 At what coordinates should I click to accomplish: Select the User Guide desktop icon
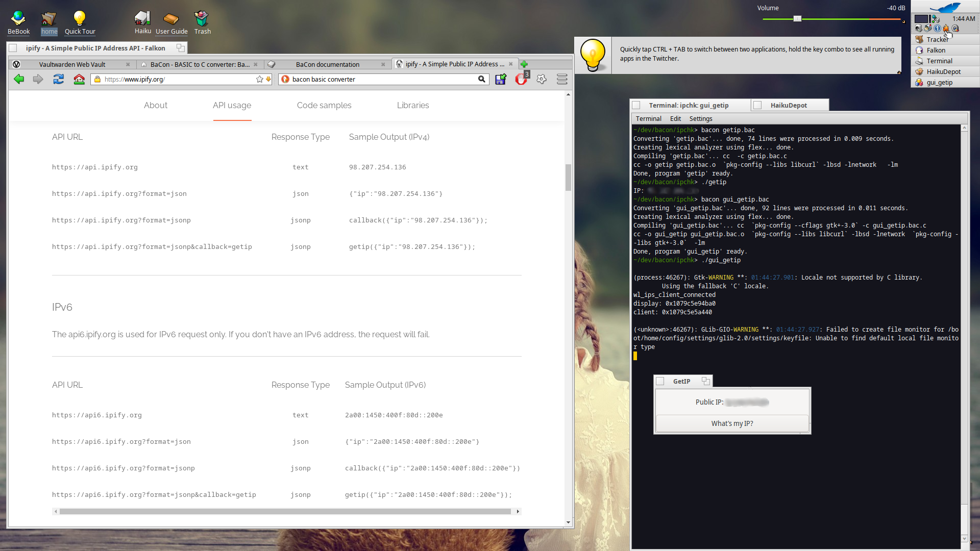(171, 22)
